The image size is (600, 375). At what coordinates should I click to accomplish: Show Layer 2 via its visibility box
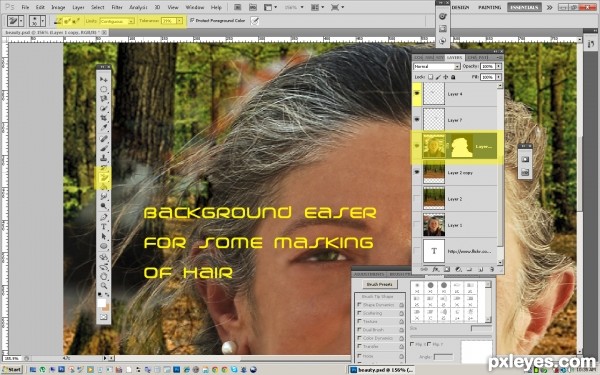click(x=417, y=199)
